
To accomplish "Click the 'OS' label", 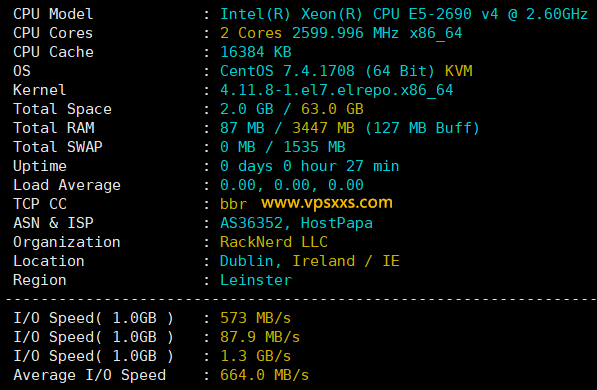I will pyautogui.click(x=22, y=71).
